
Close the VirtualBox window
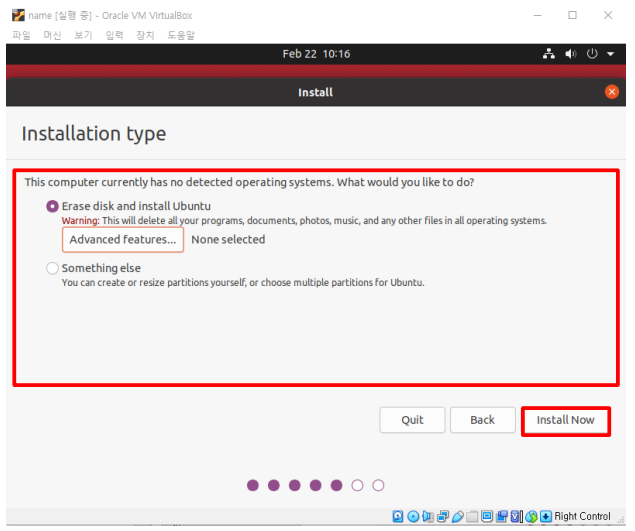607,15
